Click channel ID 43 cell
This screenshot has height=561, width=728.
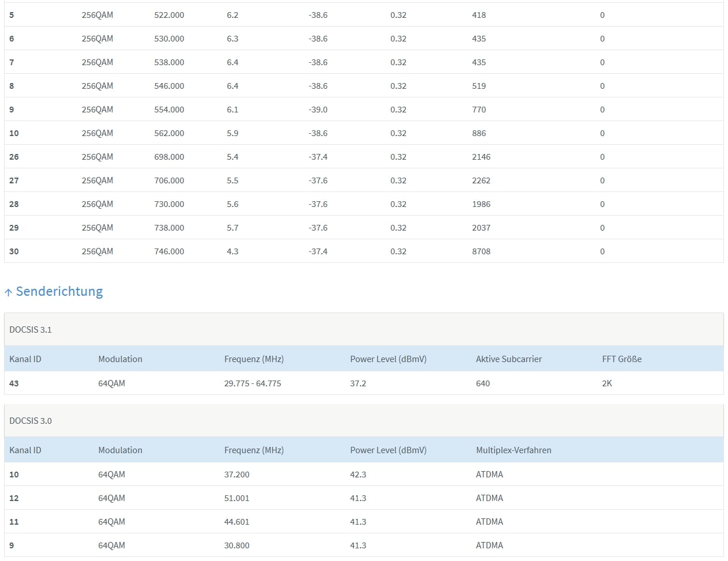coord(14,383)
